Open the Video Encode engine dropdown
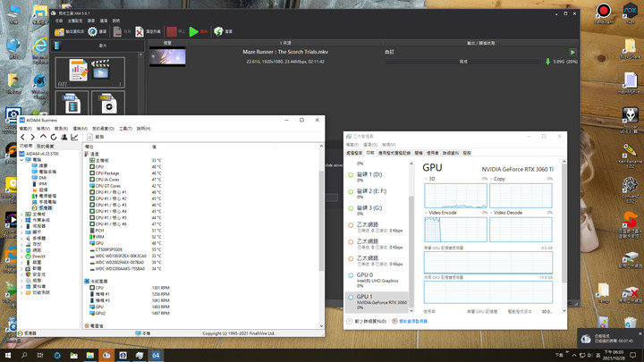 pos(427,213)
